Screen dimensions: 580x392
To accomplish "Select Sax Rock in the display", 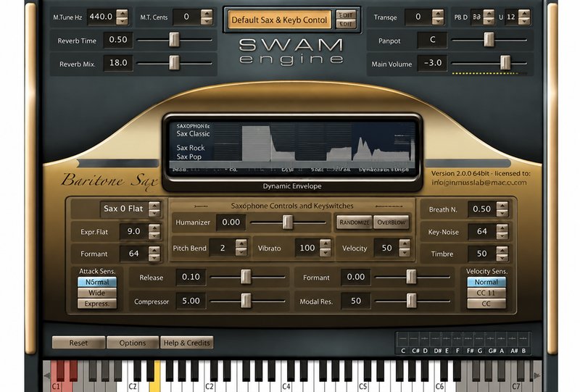I will coord(191,148).
